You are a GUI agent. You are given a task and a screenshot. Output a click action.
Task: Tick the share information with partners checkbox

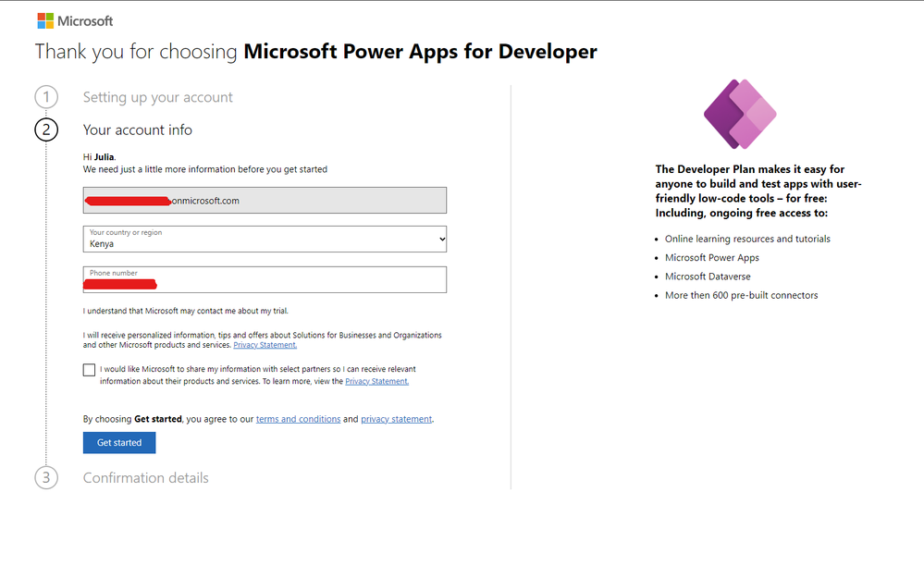click(89, 370)
